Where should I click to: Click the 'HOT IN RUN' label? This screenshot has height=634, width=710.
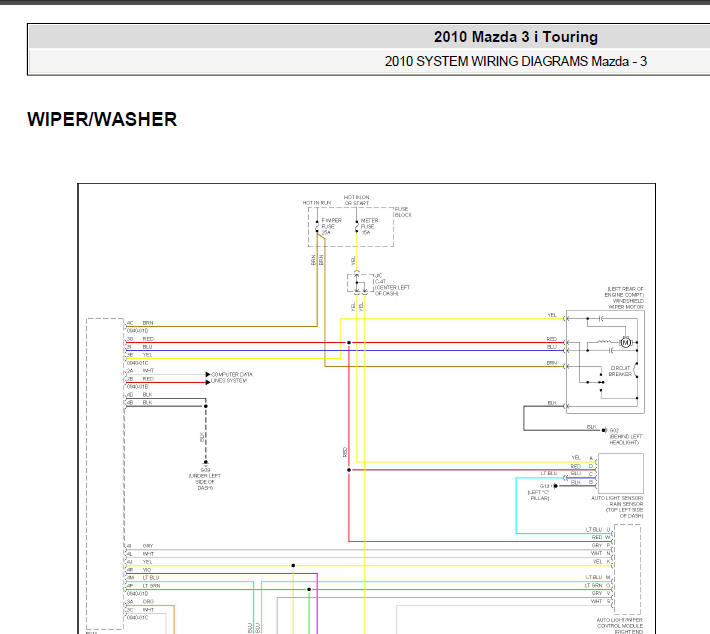317,203
